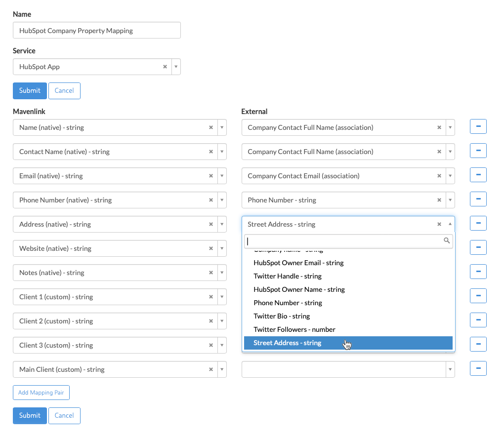Clear the Client 2 (custom) field
This screenshot has height=438, width=504.
tap(211, 321)
